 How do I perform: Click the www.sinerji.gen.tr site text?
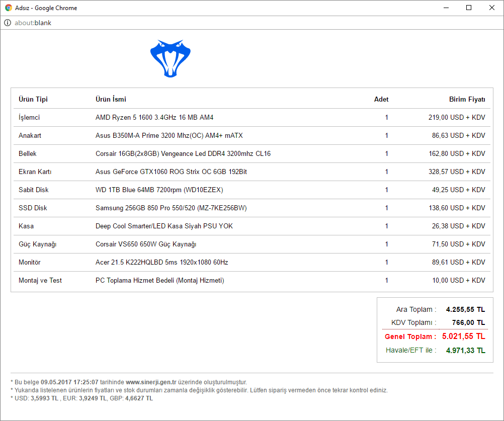[x=151, y=382]
